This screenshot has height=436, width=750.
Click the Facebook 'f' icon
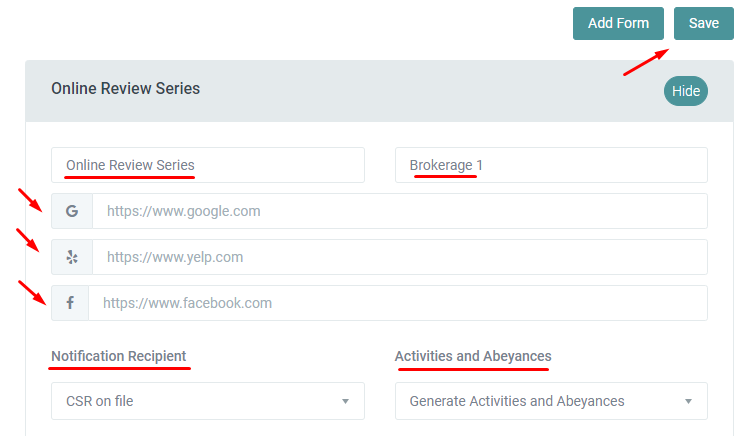point(70,303)
